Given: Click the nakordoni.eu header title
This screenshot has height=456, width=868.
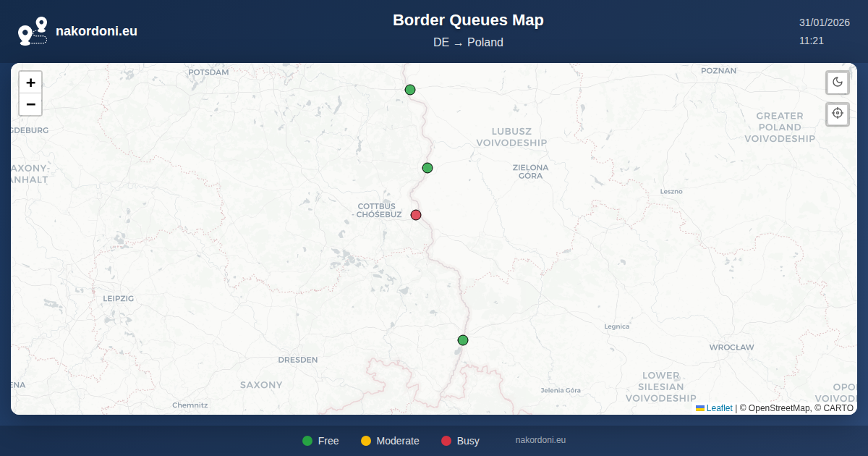Looking at the screenshot, I should [x=96, y=31].
